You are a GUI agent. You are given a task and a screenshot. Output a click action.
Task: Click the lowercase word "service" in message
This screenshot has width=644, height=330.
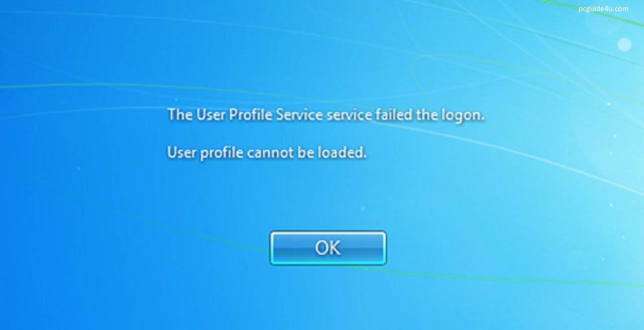tap(349, 116)
